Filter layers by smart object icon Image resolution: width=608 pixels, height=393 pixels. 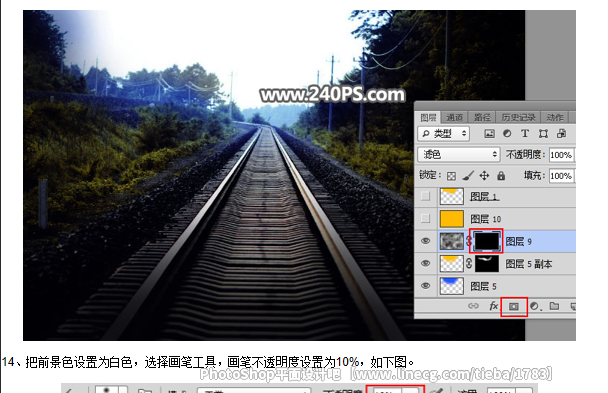point(561,133)
